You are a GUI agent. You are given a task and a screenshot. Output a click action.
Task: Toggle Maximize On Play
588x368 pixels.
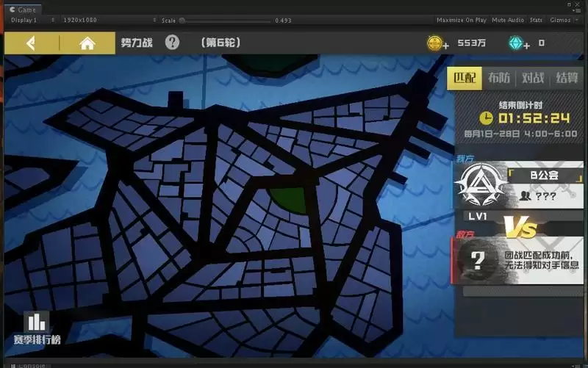tap(461, 20)
